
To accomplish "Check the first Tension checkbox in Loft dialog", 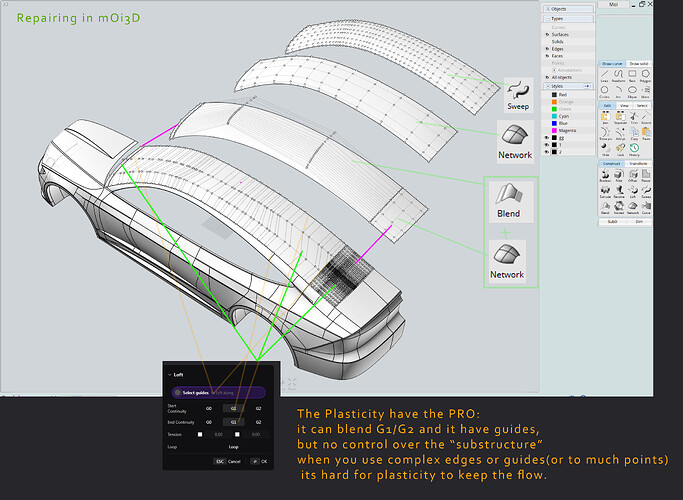I will coord(200,434).
